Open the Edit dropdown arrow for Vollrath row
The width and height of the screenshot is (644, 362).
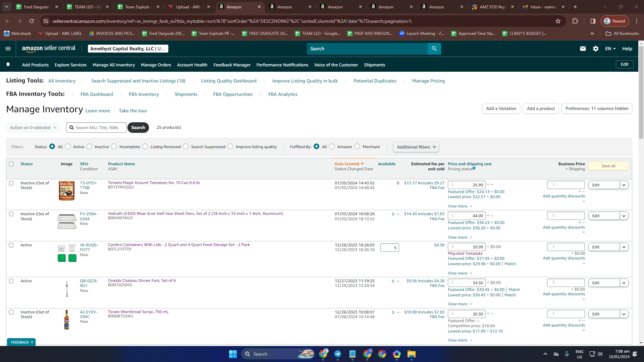[624, 216]
